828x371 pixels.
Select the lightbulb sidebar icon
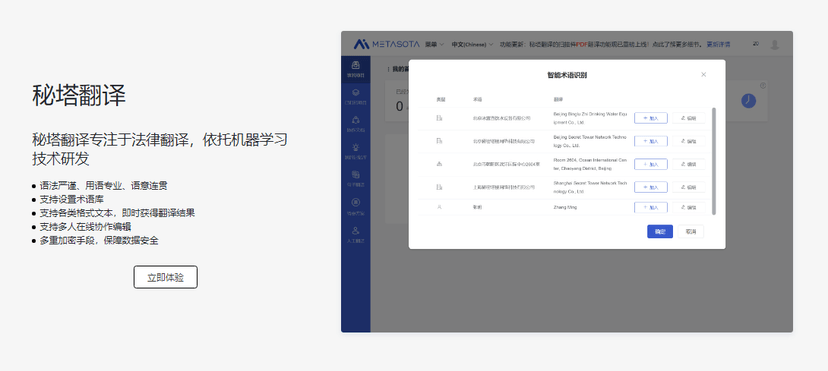pos(355,147)
